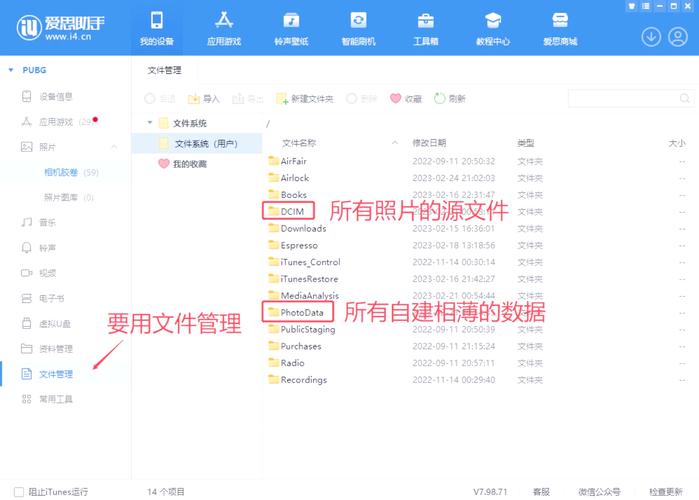Click the 大小 column header

(677, 143)
